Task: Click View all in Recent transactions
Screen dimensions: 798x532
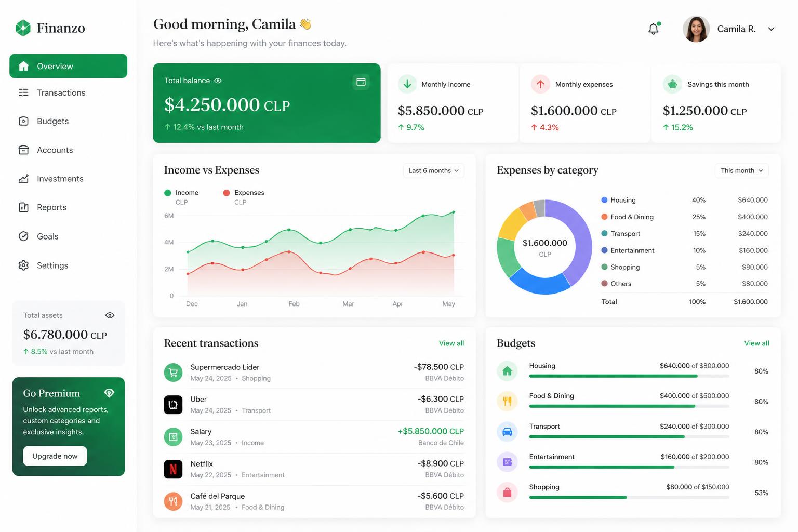Action: click(x=451, y=343)
